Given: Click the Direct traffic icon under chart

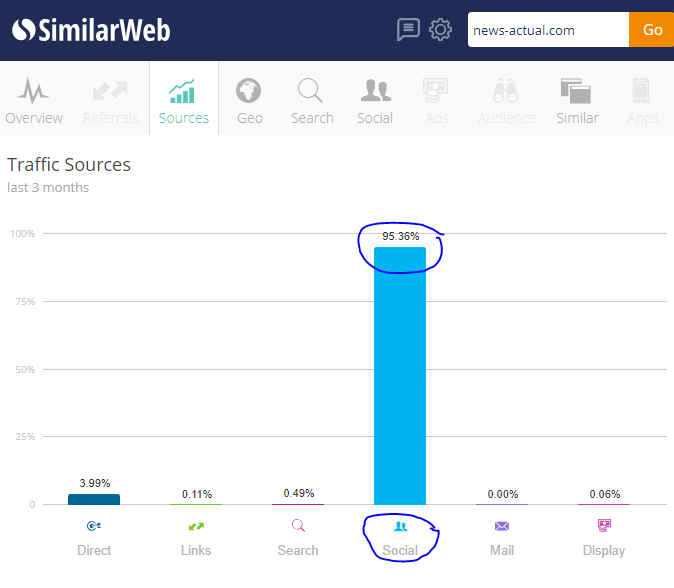Looking at the screenshot, I should click(x=94, y=526).
